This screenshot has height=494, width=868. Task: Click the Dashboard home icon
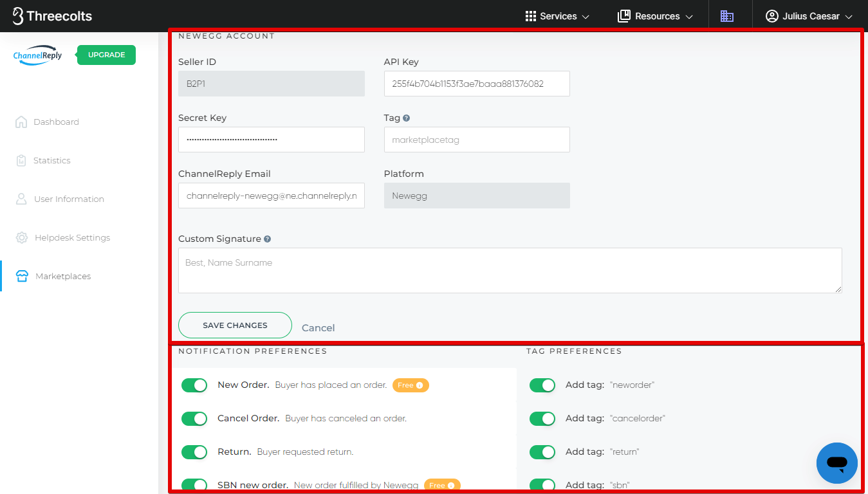point(21,122)
